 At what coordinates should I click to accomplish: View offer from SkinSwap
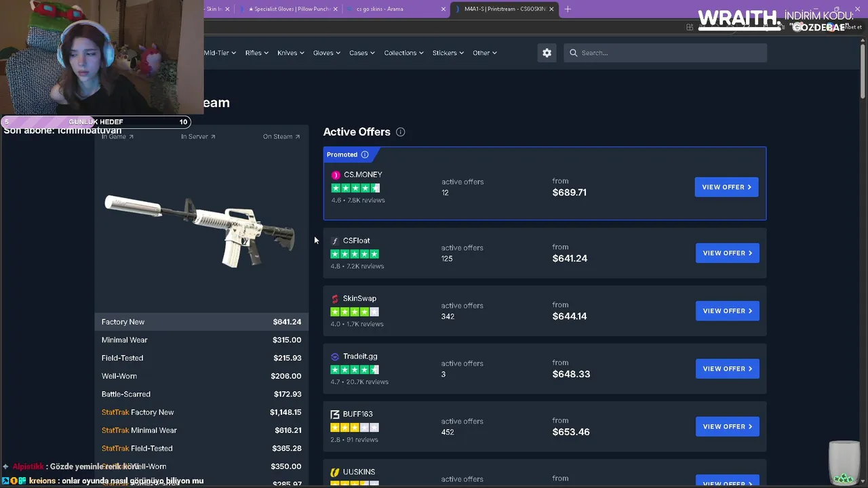point(728,311)
